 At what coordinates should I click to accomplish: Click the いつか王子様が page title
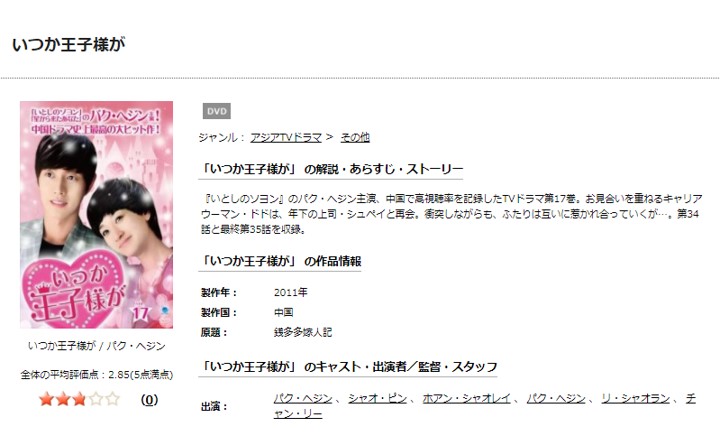pyautogui.click(x=68, y=45)
